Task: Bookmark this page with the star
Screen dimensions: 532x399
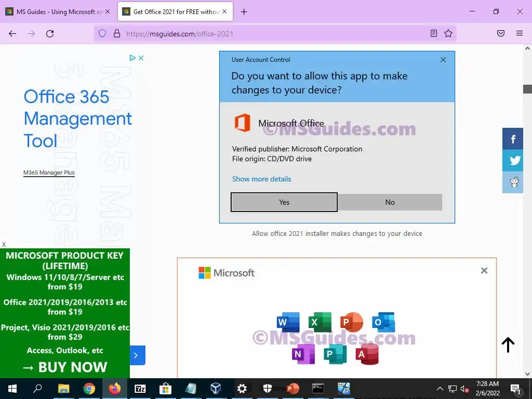Action: 448,34
